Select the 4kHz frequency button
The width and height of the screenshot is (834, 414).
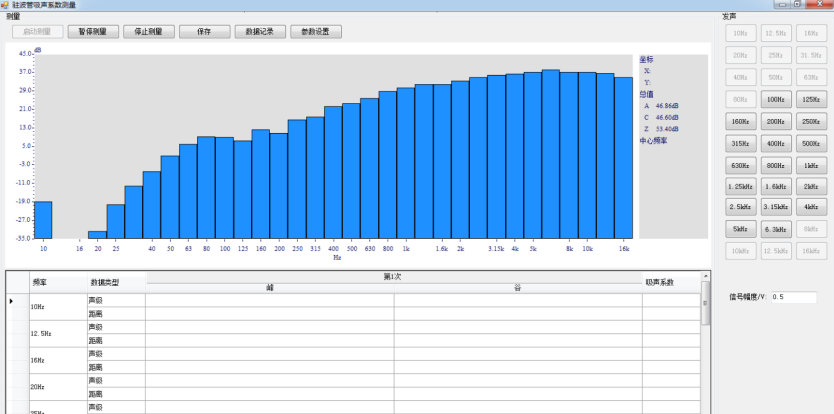click(x=811, y=207)
